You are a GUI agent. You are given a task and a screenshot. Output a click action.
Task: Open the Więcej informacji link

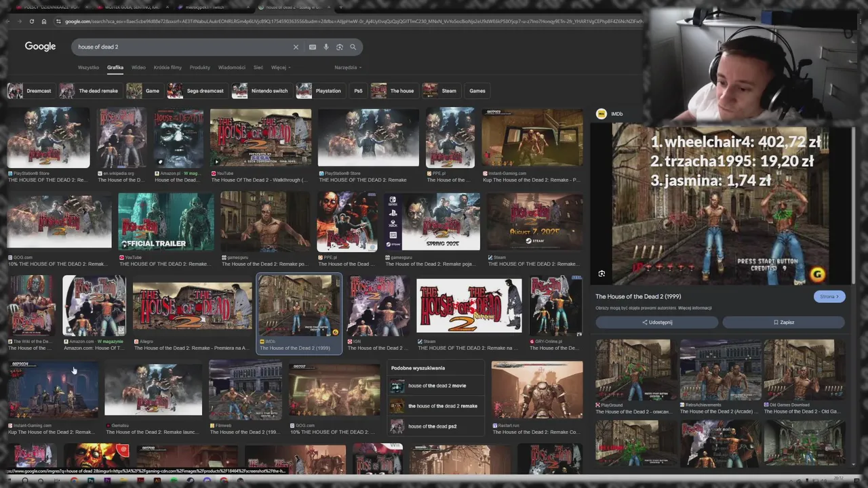[696, 308]
